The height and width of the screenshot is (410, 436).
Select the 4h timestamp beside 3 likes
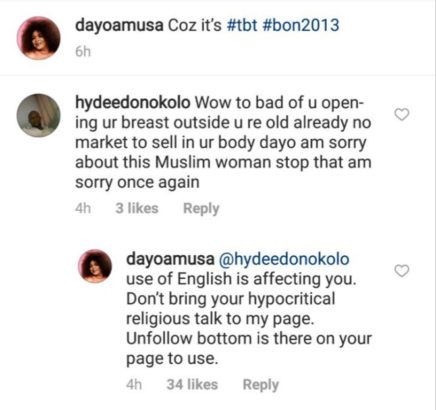(83, 208)
